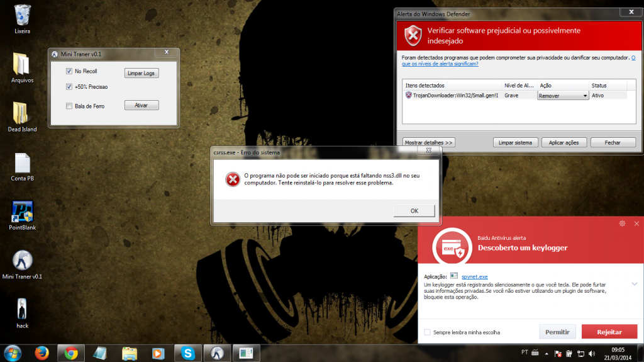Screen dimensions: 644x362
Task: Uncheck the No Recoil checkbox
Action: point(70,71)
